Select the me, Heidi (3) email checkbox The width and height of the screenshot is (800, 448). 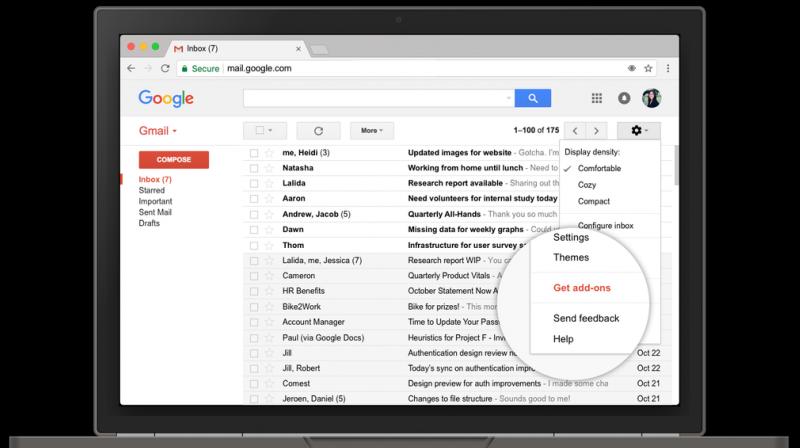click(254, 153)
